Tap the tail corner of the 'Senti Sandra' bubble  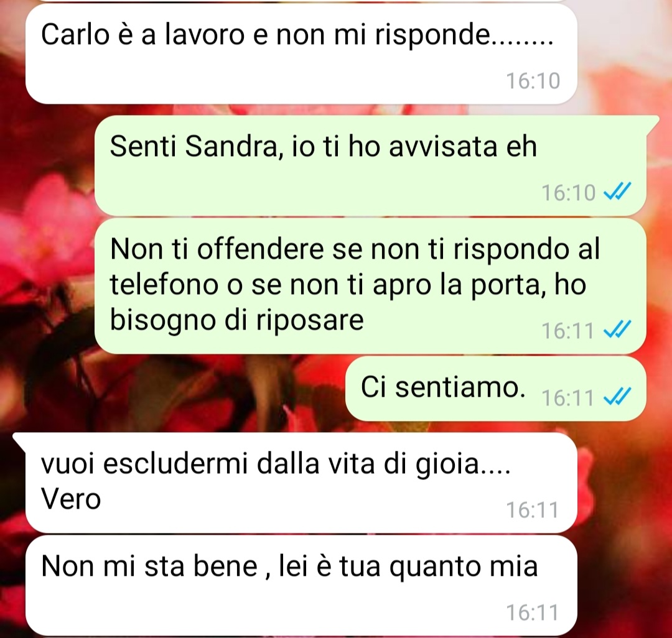(x=652, y=122)
